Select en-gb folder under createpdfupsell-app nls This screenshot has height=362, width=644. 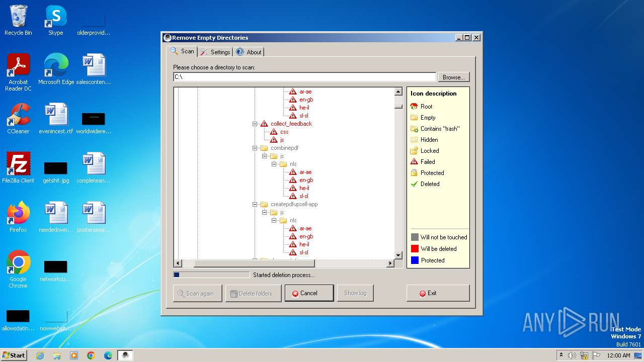[306, 236]
